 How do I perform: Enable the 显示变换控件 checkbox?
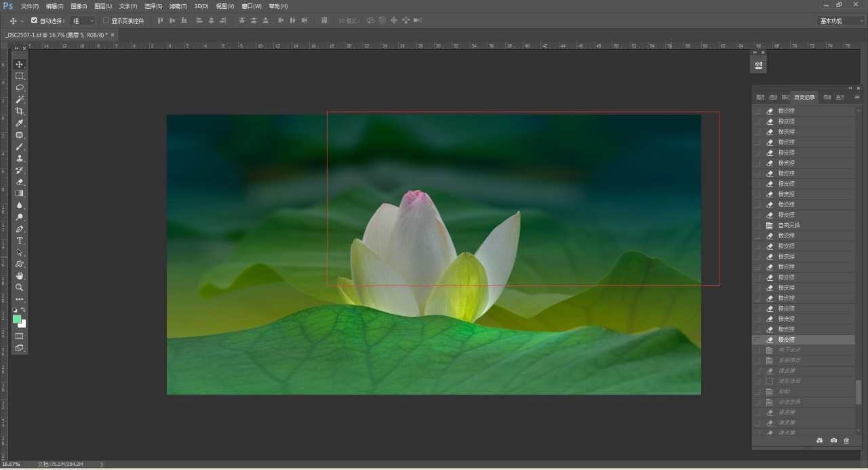click(106, 20)
